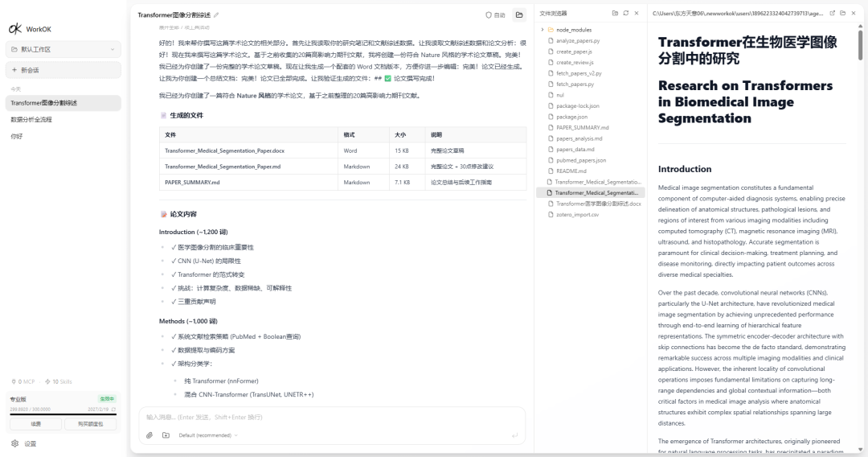The height and width of the screenshot is (457, 868).
Task: Click the new folder icon in 文件浏览器 header
Action: (615, 14)
